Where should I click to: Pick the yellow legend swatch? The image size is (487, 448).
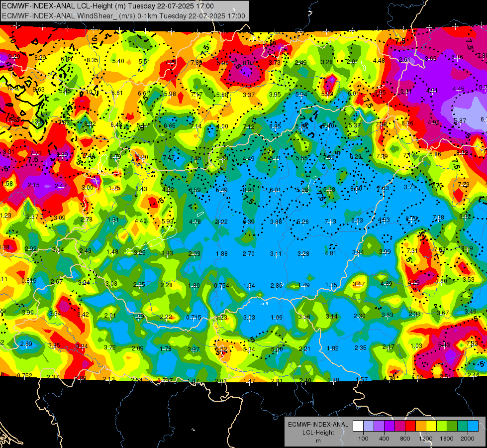pyautogui.click(x=431, y=426)
